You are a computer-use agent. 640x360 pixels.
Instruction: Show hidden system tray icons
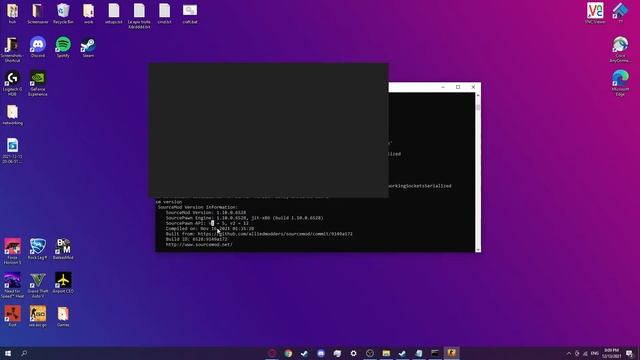click(x=569, y=353)
